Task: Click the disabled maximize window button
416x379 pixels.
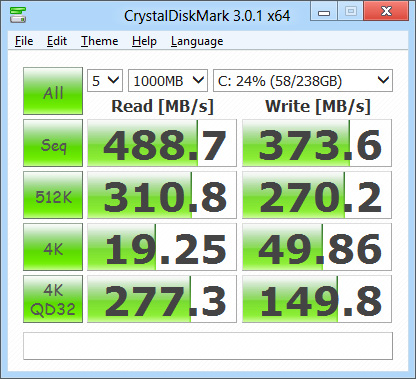Action: pos(350,12)
